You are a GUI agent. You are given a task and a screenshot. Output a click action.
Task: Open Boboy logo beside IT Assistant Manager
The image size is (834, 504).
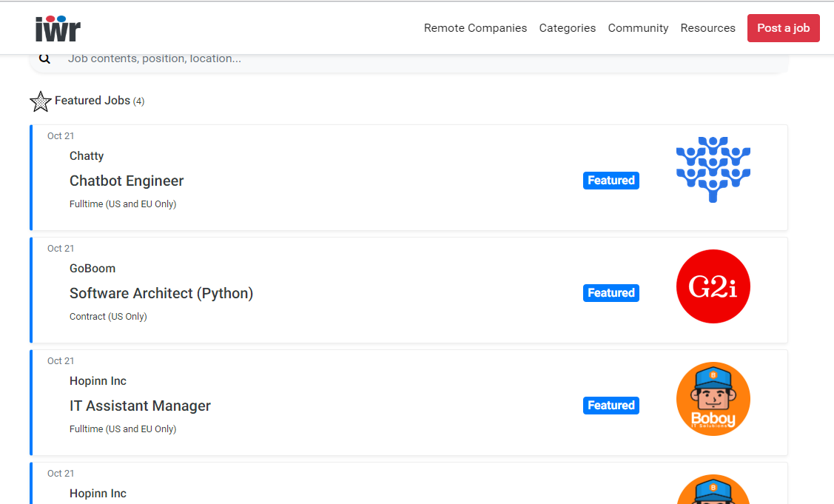pos(713,399)
